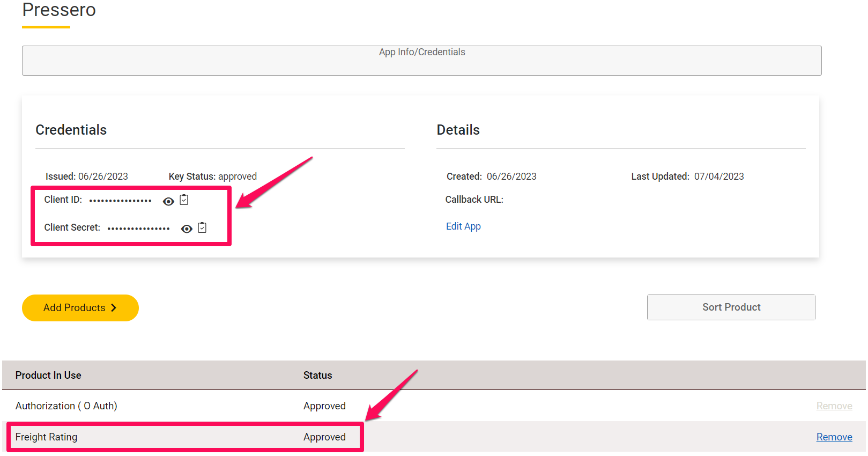Click the Details section heading
868x456 pixels.
click(x=458, y=130)
